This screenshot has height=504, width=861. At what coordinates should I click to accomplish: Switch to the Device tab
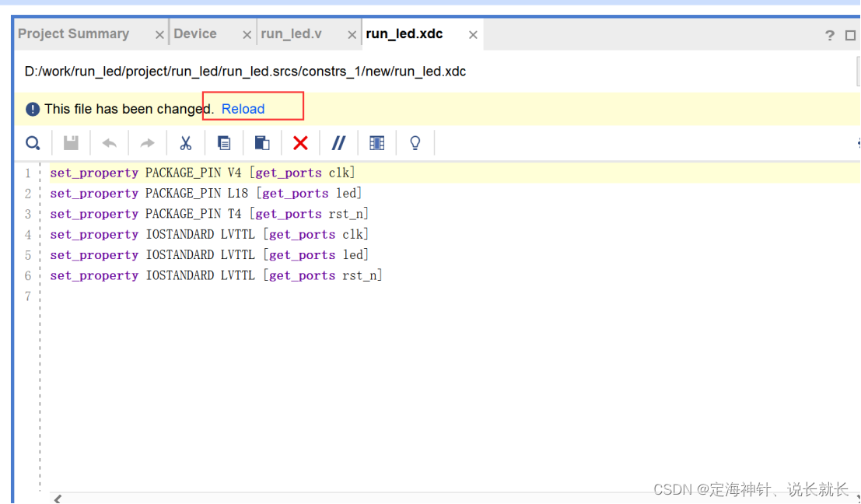coord(195,34)
